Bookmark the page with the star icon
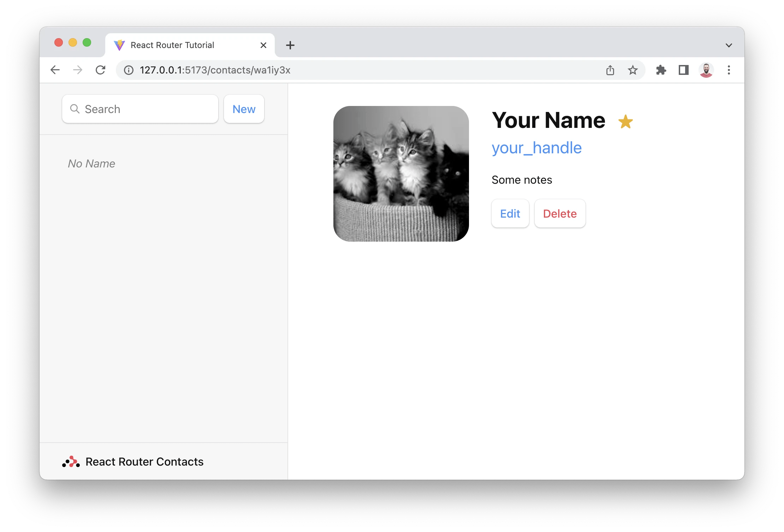The image size is (784, 532). click(632, 70)
